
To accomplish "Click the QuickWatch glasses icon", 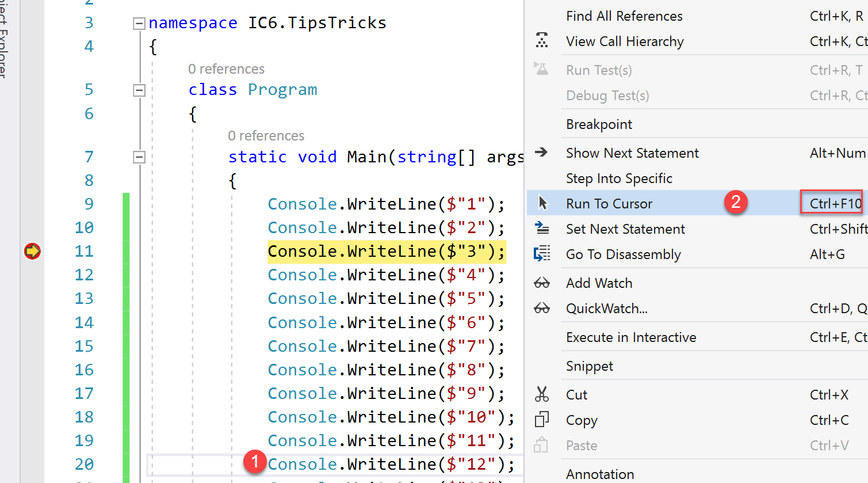I will point(542,308).
